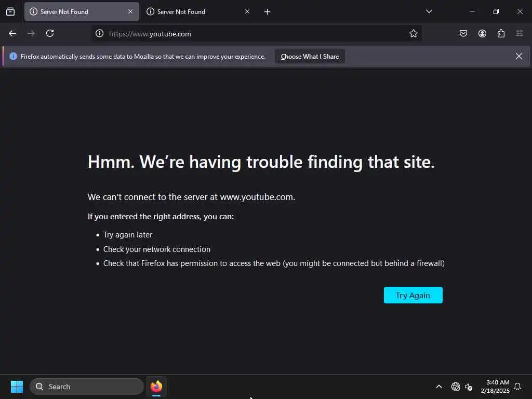The height and width of the screenshot is (399, 532).
Task: Switch to first Server Not Found tab
Action: click(x=82, y=11)
